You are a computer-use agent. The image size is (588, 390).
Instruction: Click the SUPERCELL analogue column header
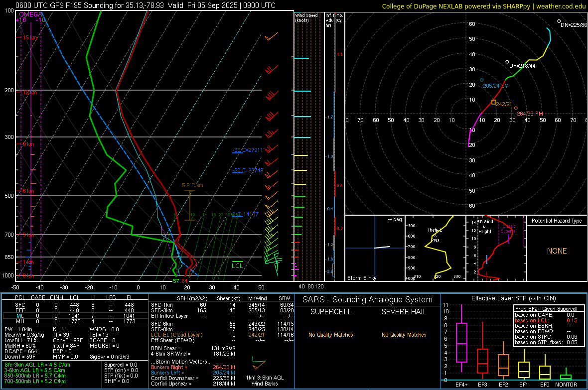point(331,312)
